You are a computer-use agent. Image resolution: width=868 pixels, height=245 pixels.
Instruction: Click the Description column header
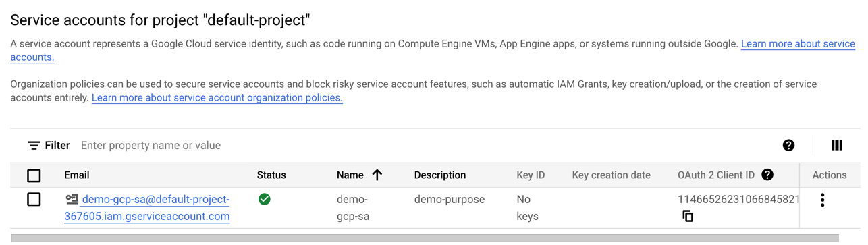440,175
